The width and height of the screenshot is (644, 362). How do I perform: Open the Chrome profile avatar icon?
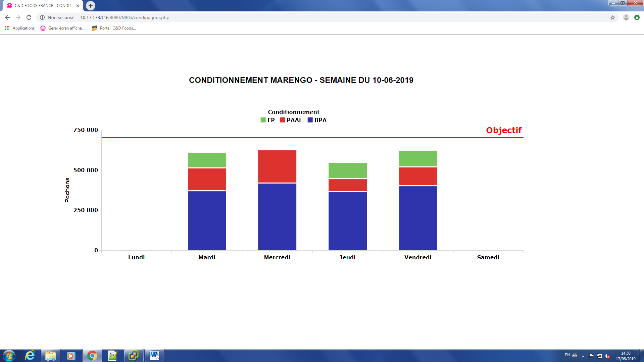click(626, 17)
